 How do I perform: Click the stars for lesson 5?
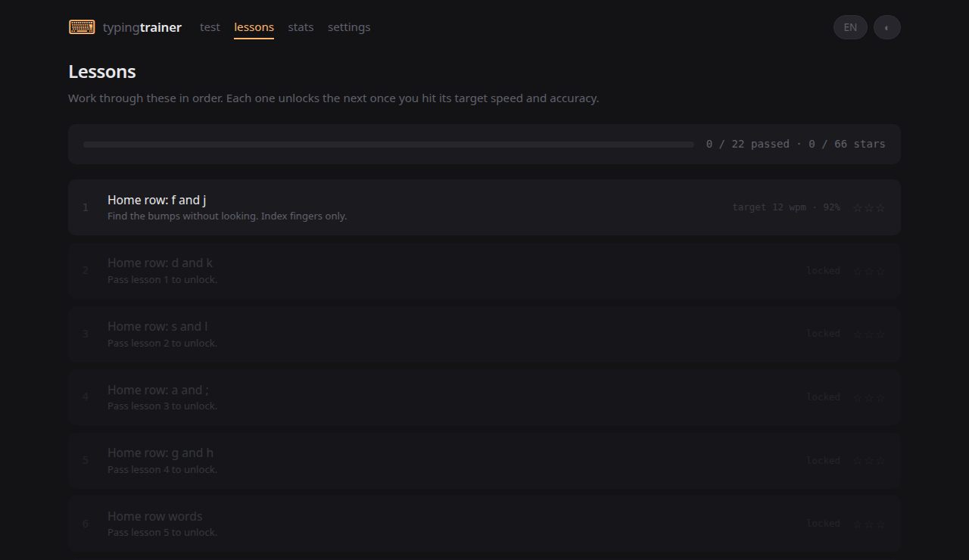coord(869,461)
